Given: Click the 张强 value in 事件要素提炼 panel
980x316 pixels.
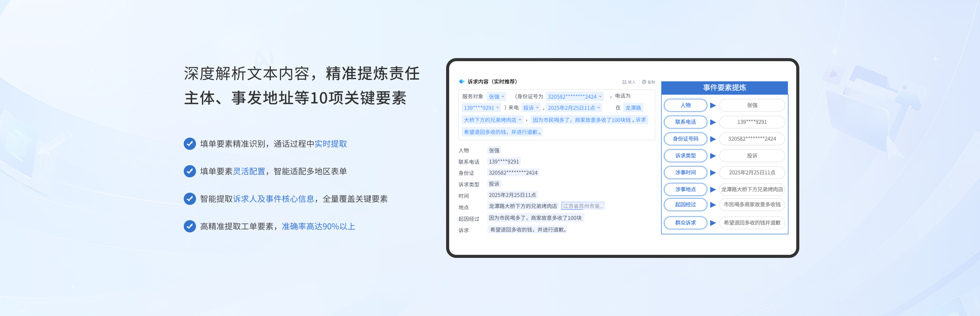Looking at the screenshot, I should (752, 105).
